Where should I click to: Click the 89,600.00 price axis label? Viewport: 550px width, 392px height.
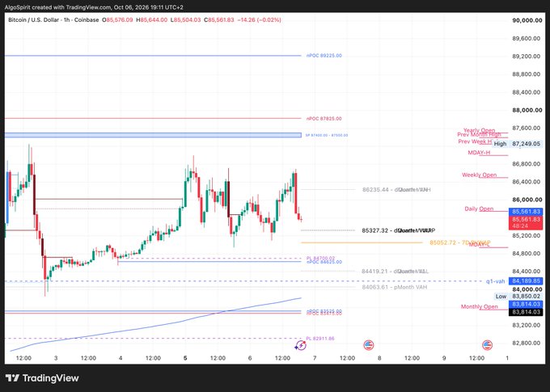tap(527, 38)
